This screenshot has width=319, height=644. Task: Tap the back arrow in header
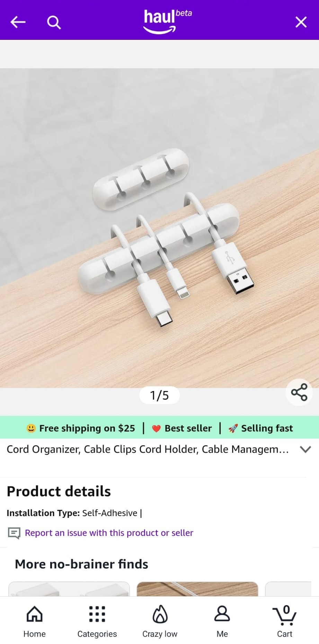click(x=18, y=22)
